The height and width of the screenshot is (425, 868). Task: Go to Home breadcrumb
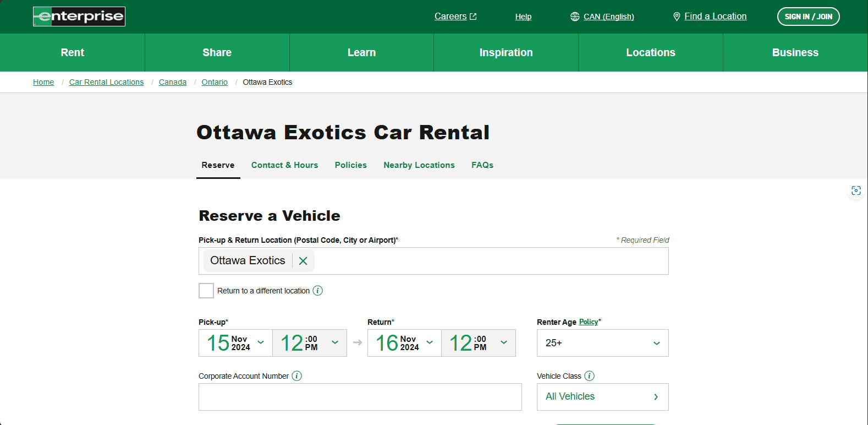tap(43, 82)
